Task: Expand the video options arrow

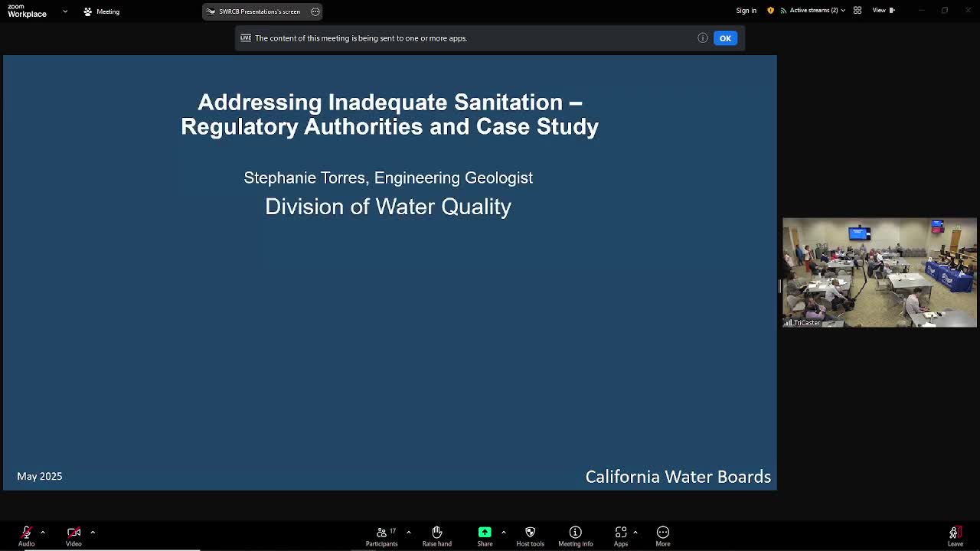Action: pyautogui.click(x=93, y=532)
